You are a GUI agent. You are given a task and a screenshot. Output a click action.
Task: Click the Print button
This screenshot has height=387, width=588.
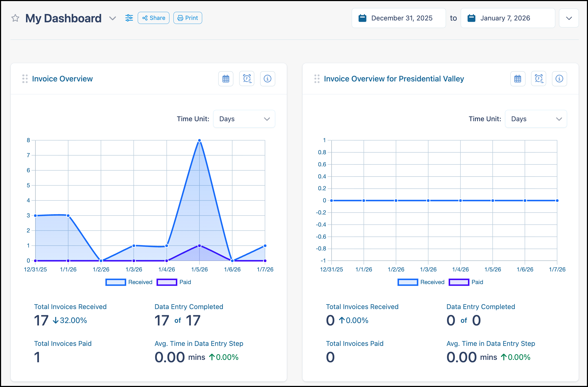(x=188, y=18)
